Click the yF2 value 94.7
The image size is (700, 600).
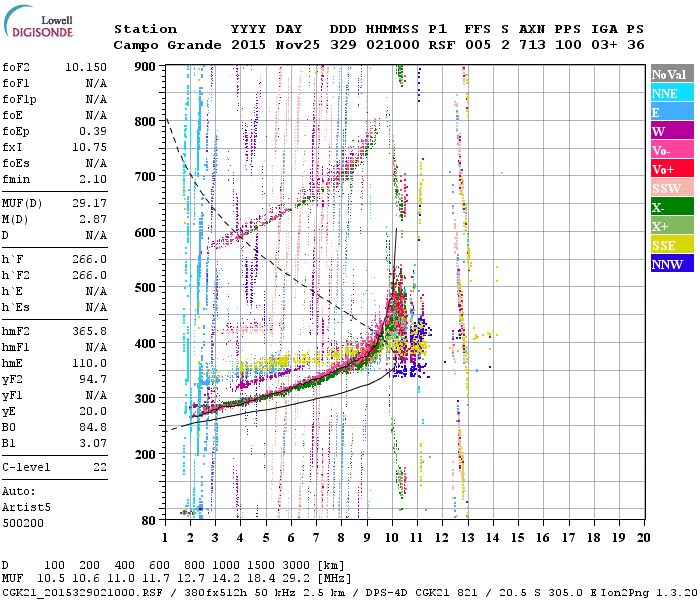(93, 379)
